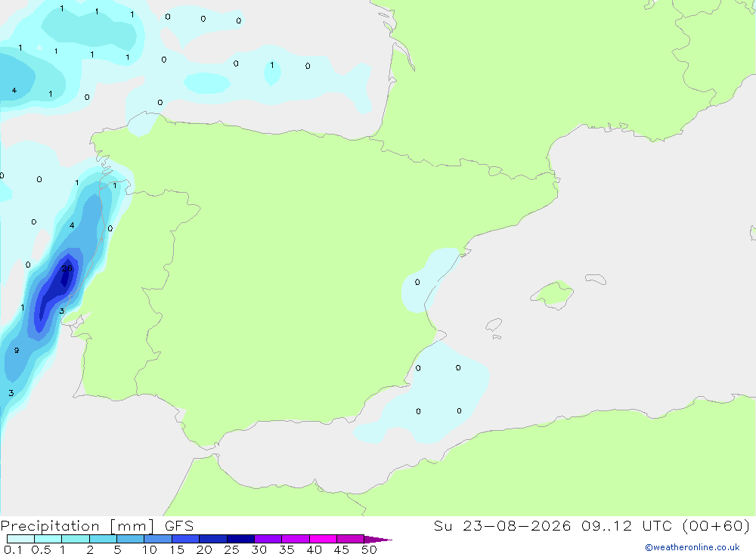Click the legend scale label "50"

(369, 549)
